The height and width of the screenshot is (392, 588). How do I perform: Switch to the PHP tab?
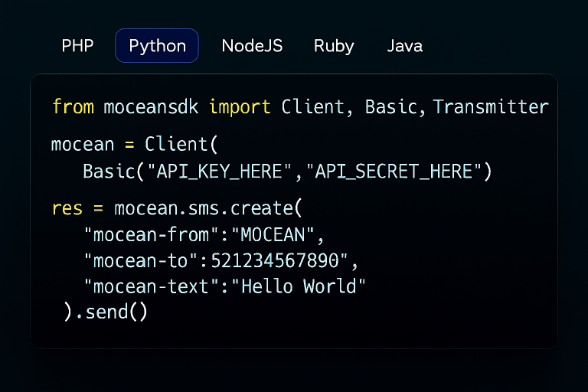tap(77, 46)
